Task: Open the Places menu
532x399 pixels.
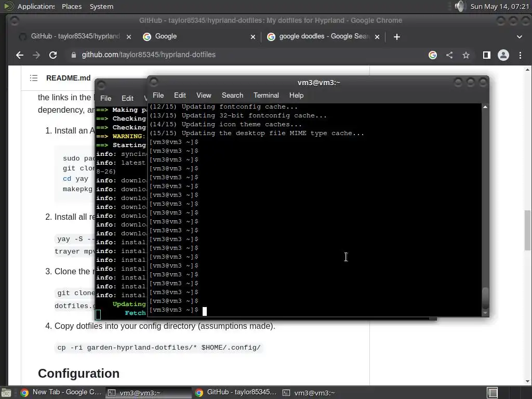Action: point(72,6)
